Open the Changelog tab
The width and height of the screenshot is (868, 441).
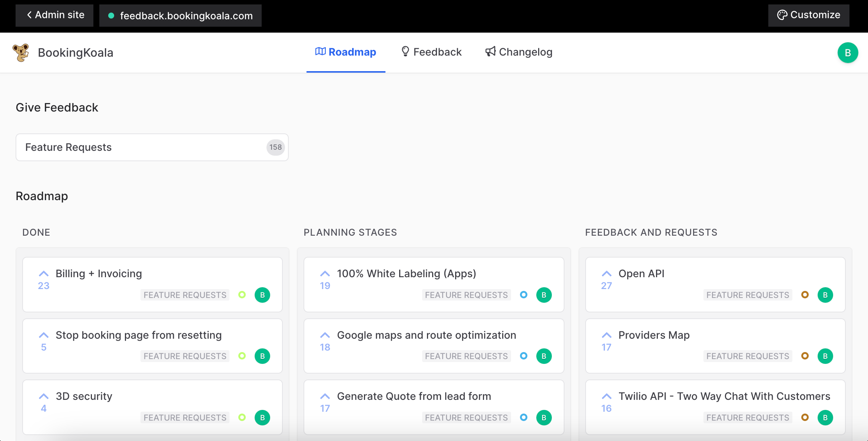(519, 52)
